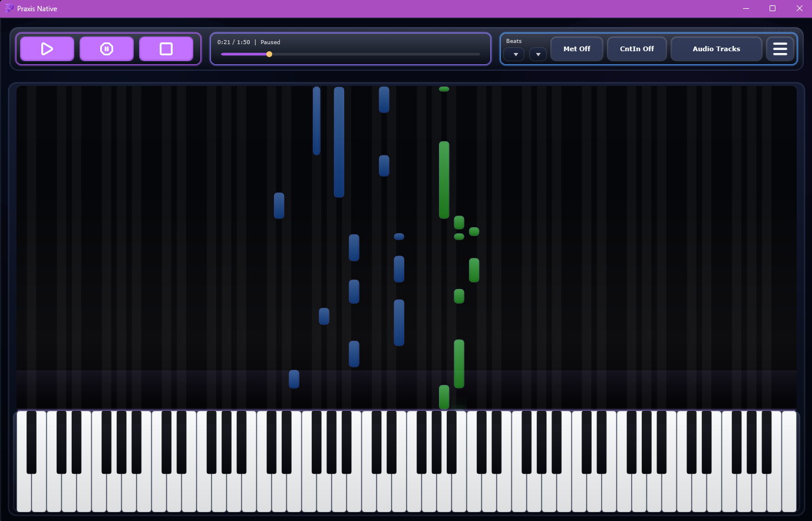Click the green note touching the keyboard

(444, 397)
